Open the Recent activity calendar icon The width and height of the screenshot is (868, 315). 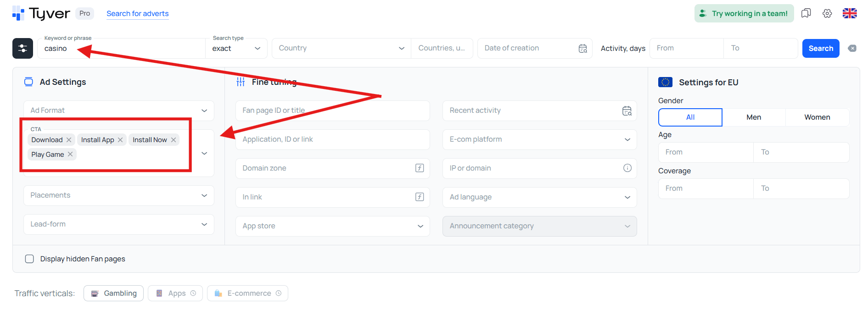(627, 111)
